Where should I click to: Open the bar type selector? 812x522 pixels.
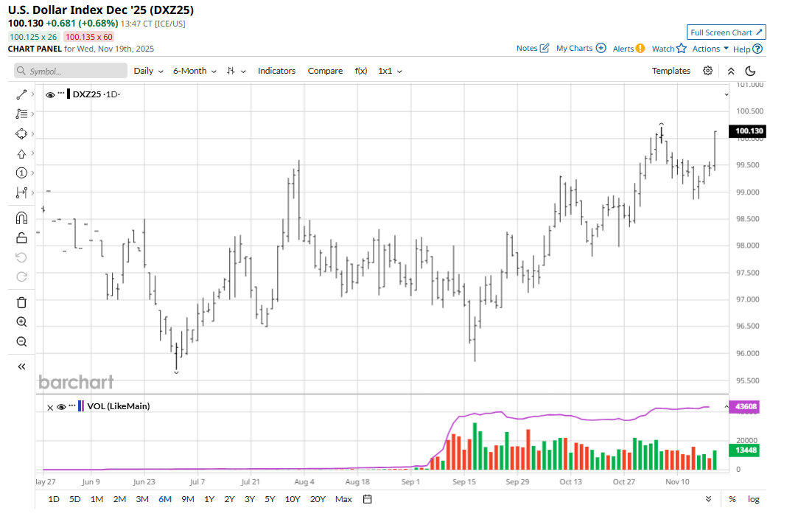tap(236, 71)
